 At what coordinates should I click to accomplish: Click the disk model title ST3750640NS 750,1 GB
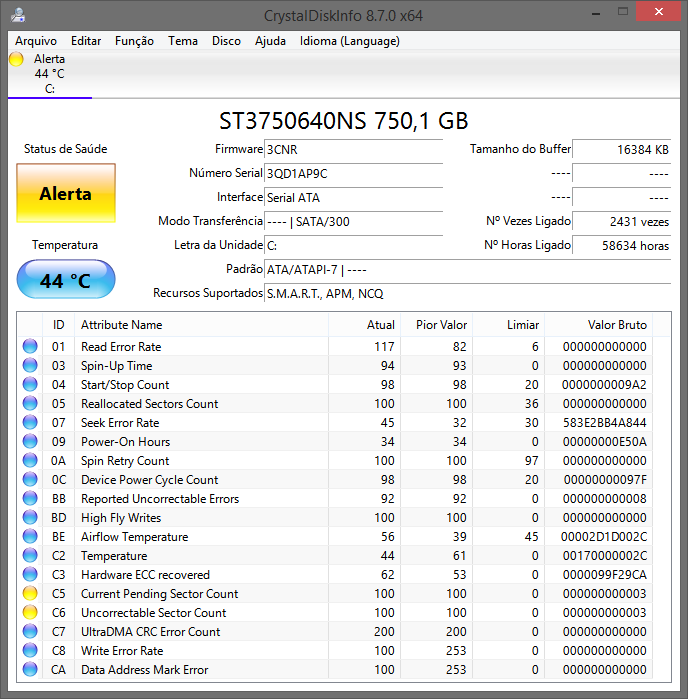click(344, 121)
